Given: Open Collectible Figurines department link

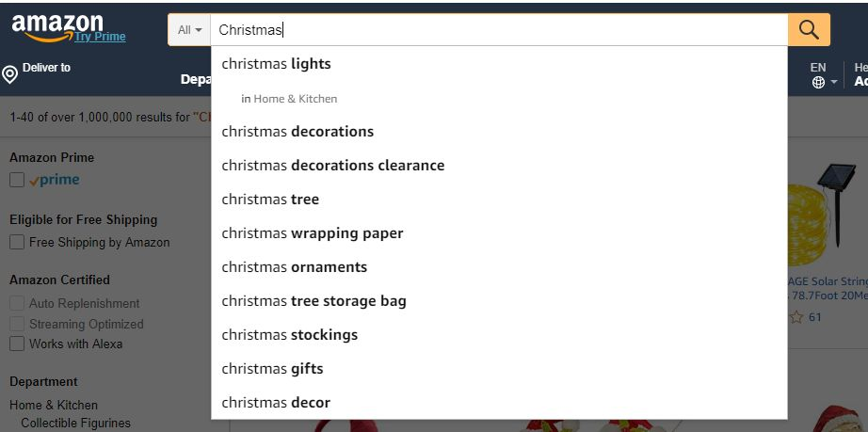Looking at the screenshot, I should (x=76, y=424).
